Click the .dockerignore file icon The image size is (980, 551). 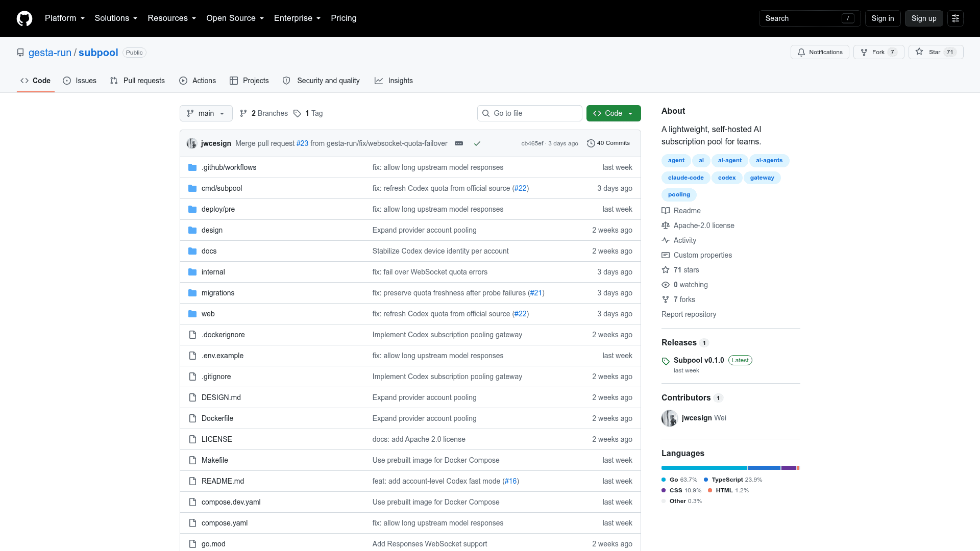[x=192, y=335]
